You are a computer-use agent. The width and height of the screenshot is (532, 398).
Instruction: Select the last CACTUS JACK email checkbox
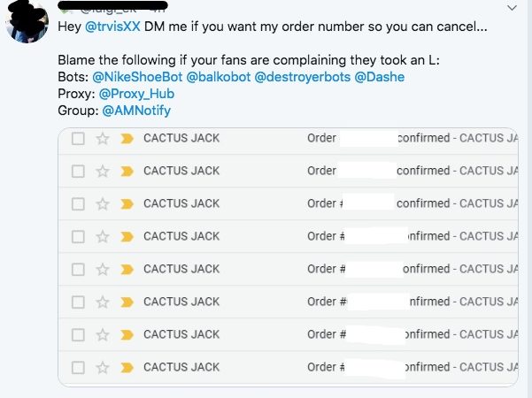click(78, 367)
